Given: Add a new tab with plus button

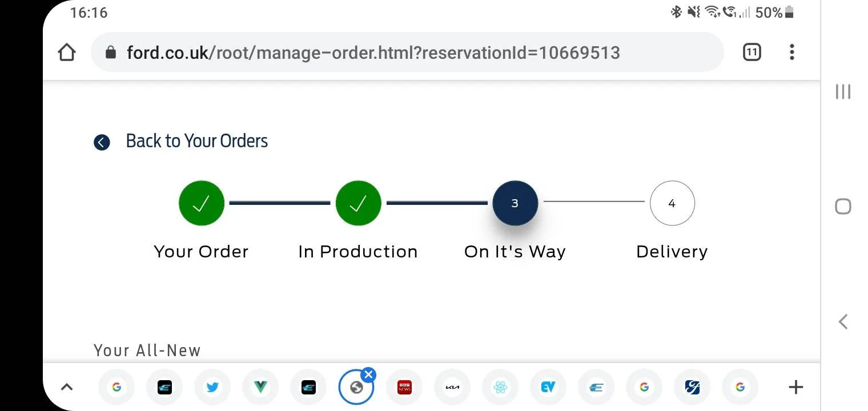Looking at the screenshot, I should click(x=795, y=388).
